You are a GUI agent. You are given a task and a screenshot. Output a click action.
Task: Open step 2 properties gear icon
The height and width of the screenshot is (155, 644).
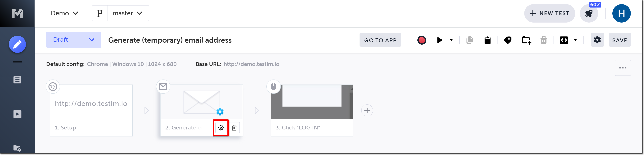click(221, 128)
